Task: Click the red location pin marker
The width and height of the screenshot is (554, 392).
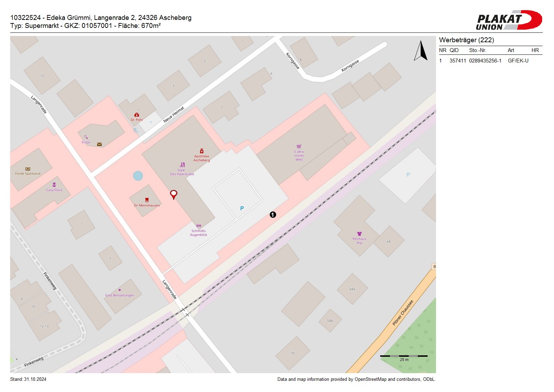Action: [173, 194]
